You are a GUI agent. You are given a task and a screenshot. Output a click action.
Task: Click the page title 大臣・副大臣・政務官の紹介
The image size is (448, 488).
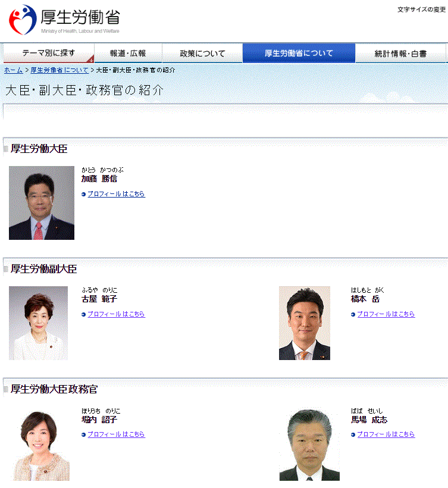[x=84, y=90]
